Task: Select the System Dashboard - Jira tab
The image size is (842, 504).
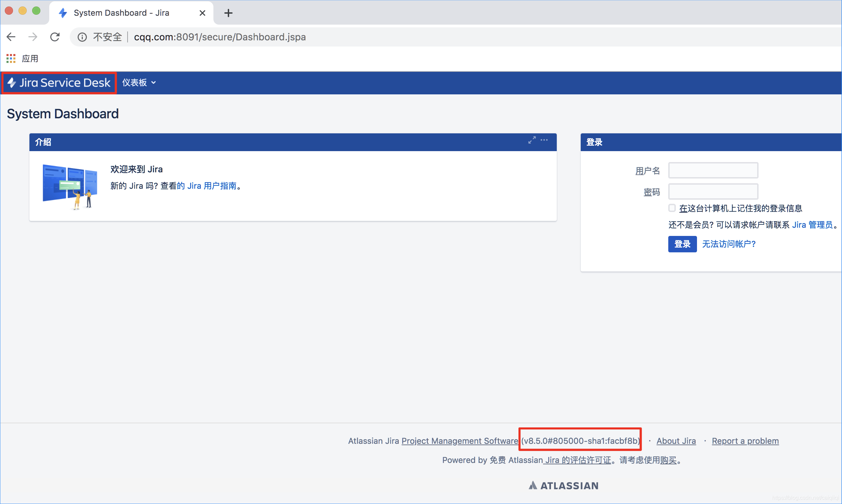Action: tap(132, 13)
